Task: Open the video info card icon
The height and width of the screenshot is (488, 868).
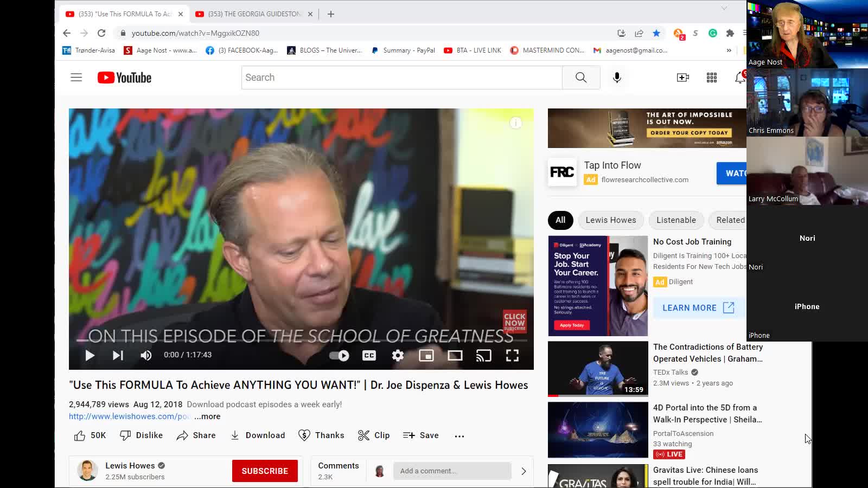Action: [x=516, y=123]
